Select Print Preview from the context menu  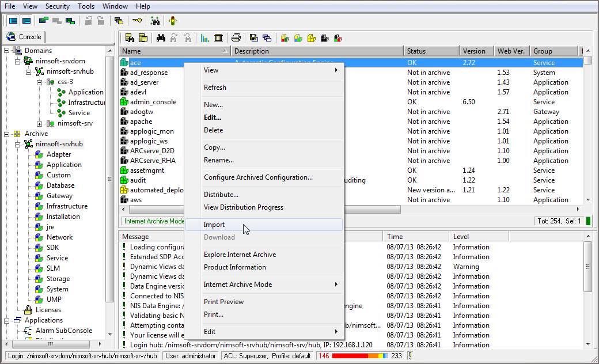264,302
